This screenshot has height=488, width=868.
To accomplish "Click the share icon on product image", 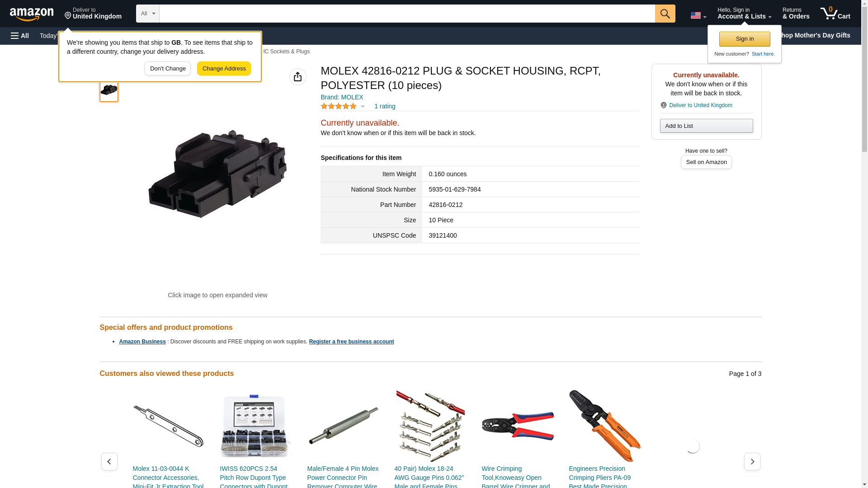I will pyautogui.click(x=297, y=77).
